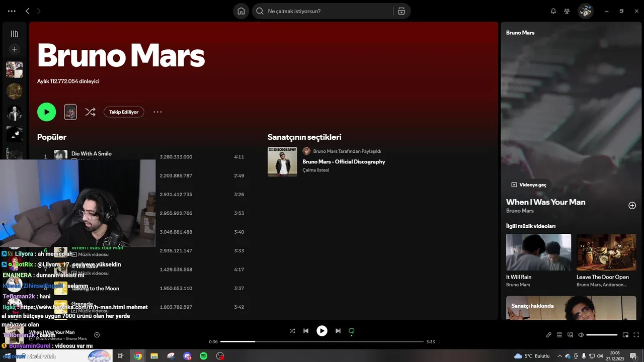
Task: Open Sanatçı hakkında card
Action: point(571,308)
